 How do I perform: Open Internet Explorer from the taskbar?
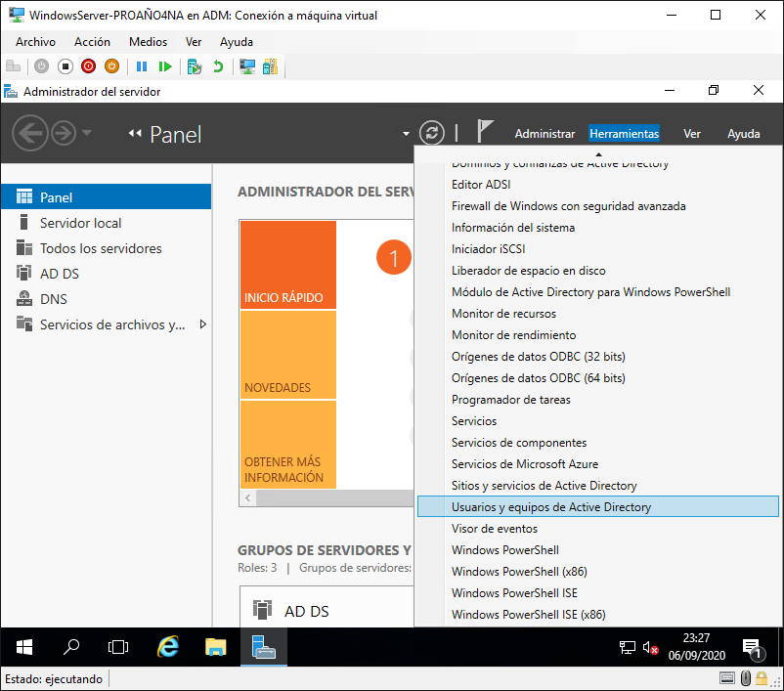(168, 647)
